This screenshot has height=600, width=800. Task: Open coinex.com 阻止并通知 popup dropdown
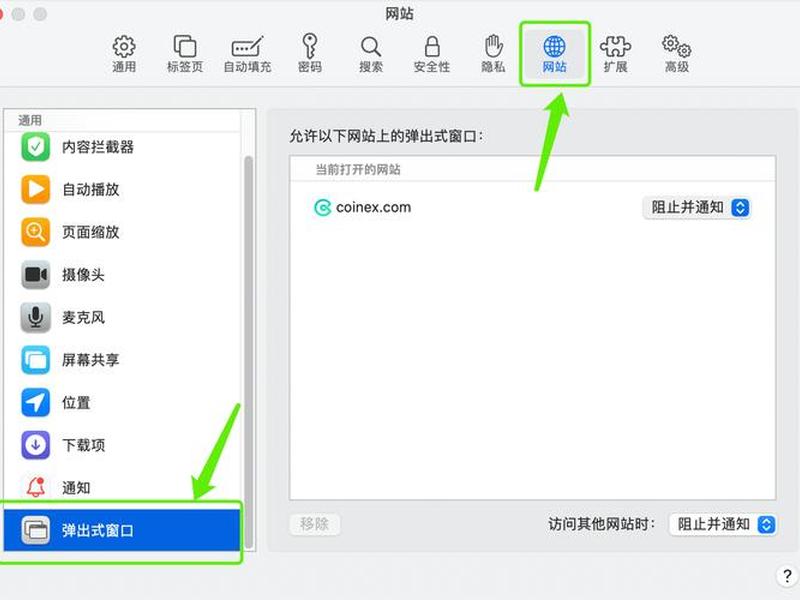coord(696,208)
